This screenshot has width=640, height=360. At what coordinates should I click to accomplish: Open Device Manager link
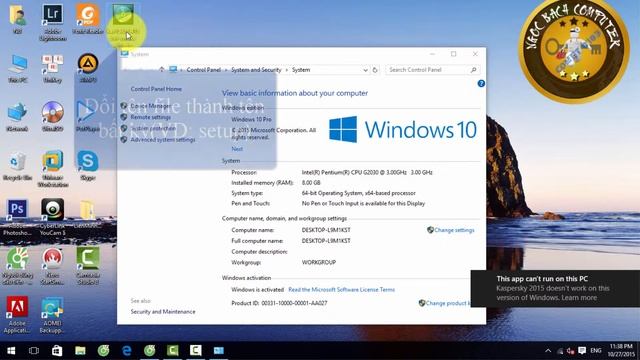151,106
